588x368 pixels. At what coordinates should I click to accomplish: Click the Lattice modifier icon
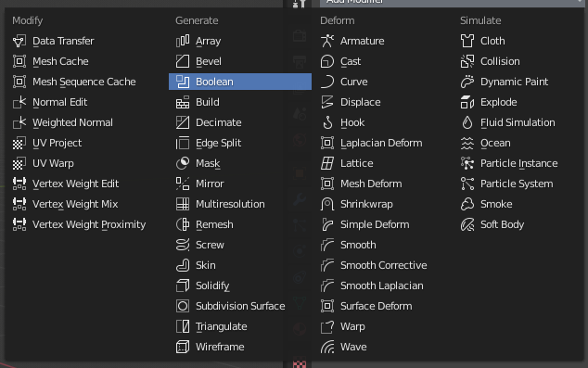(327, 163)
